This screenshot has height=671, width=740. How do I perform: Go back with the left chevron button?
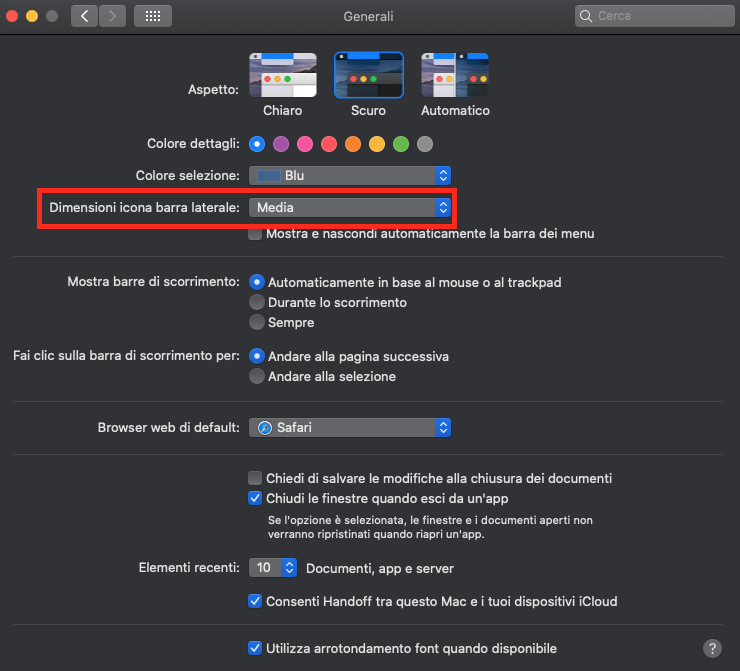tap(84, 16)
